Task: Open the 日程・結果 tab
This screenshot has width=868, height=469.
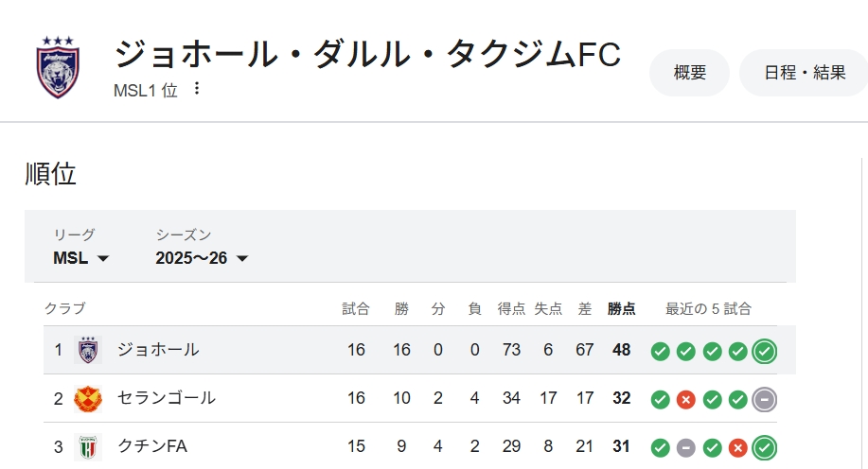Action: pyautogui.click(x=805, y=73)
